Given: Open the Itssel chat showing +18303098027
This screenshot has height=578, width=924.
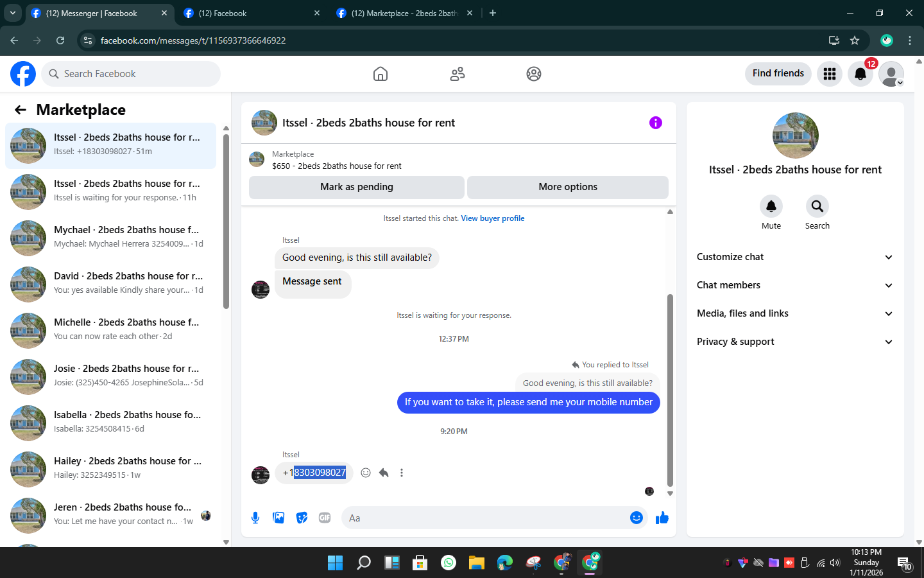Looking at the screenshot, I should click(110, 146).
